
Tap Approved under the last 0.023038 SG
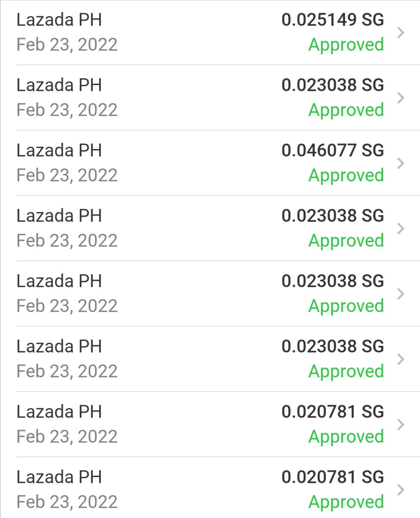point(346,372)
